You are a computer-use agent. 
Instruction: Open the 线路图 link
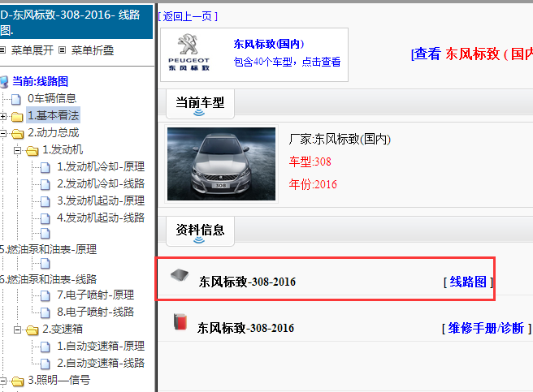[468, 282]
